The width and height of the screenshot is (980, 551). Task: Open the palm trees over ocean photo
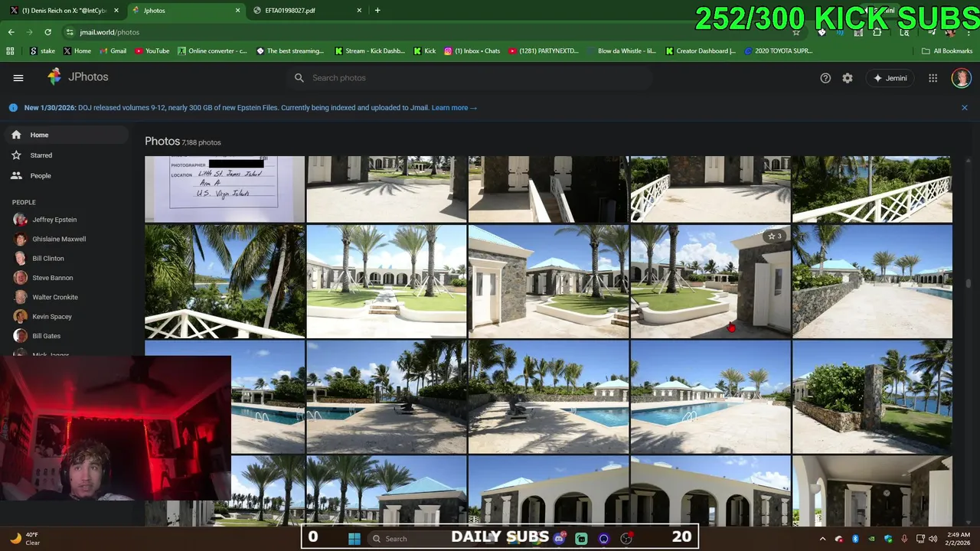coord(224,281)
